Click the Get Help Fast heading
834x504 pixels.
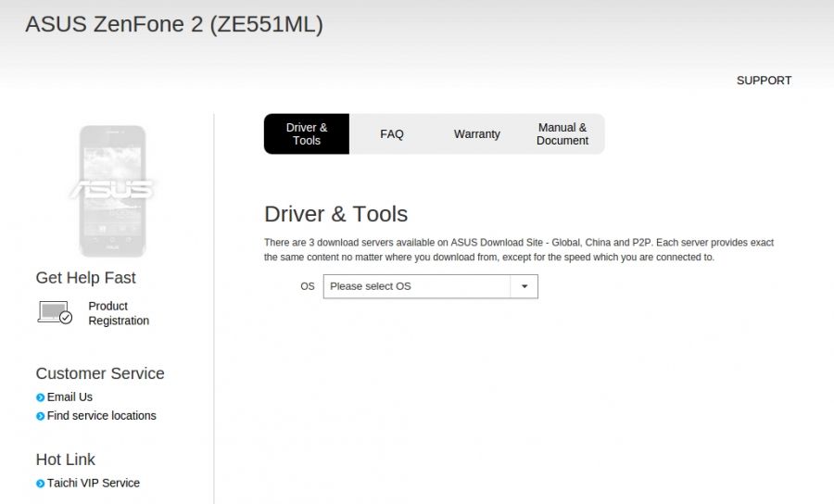(x=85, y=278)
